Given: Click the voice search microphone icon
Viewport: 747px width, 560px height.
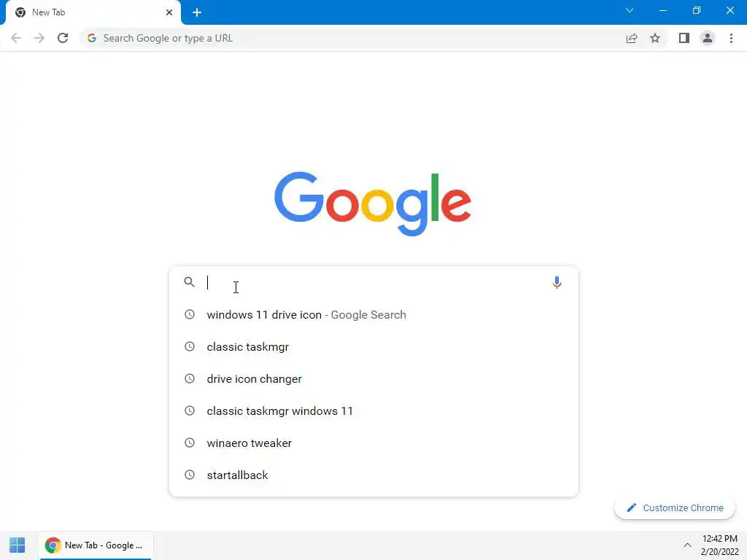Looking at the screenshot, I should coord(557,282).
